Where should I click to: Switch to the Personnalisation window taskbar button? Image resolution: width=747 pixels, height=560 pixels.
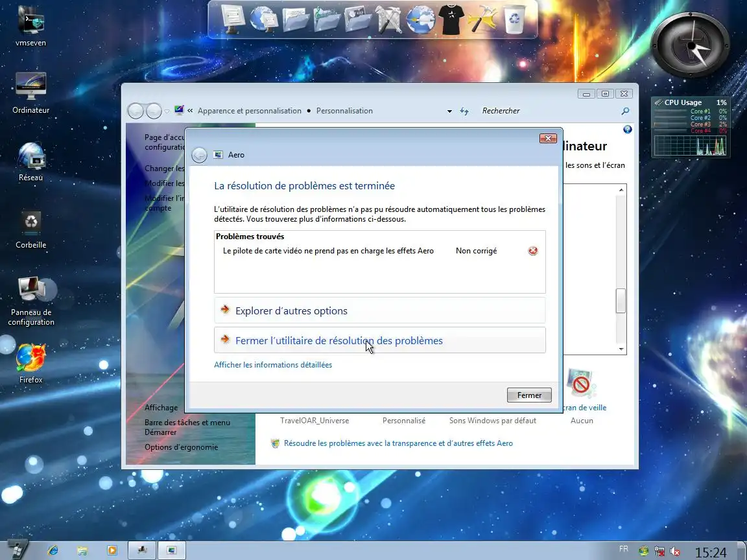(x=142, y=550)
